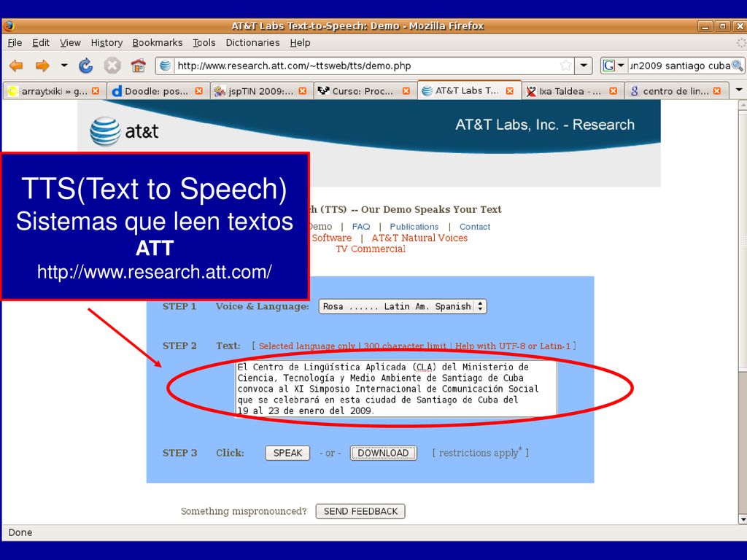Close the jspTIN 2009 tab
This screenshot has width=747, height=560.
tap(303, 90)
